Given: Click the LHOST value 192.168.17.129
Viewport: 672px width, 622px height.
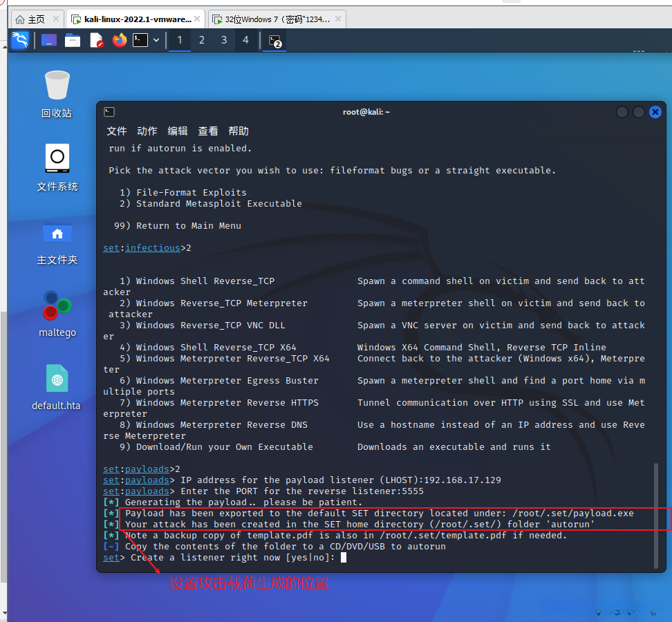Looking at the screenshot, I should [x=463, y=480].
